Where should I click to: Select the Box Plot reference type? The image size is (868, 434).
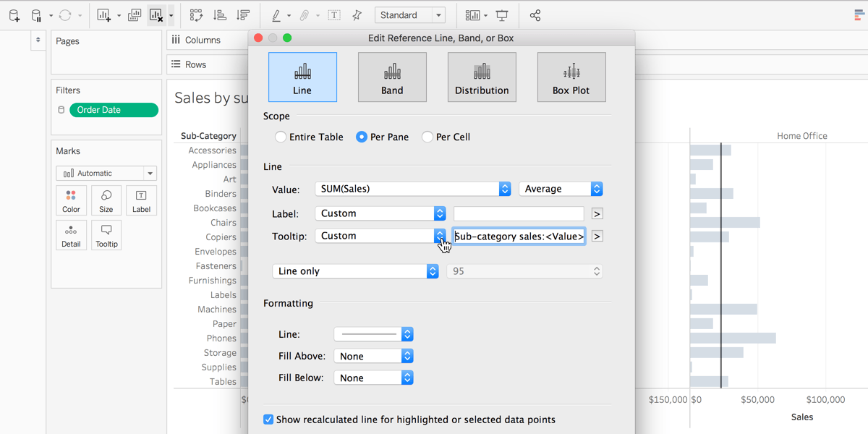[571, 77]
